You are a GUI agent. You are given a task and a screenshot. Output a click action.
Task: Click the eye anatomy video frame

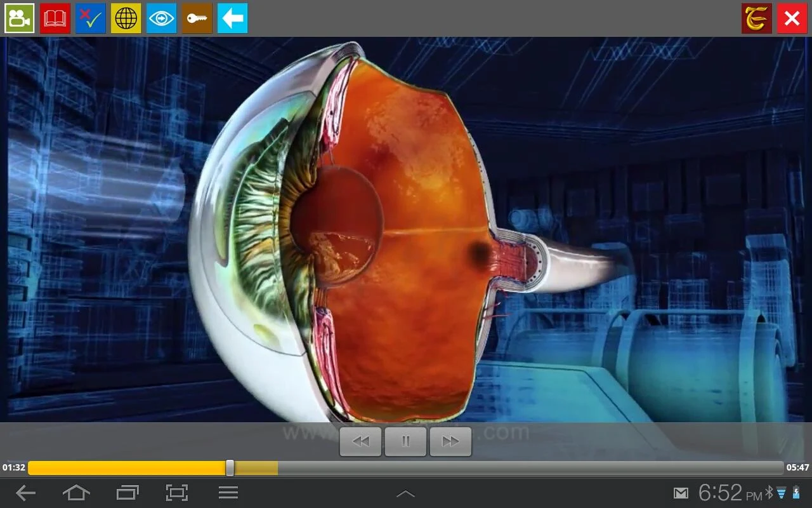coord(406,229)
